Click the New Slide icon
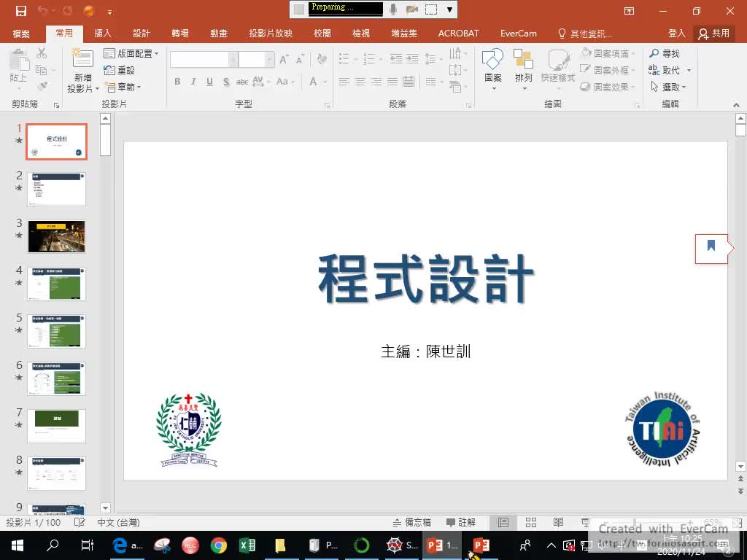The height and width of the screenshot is (560, 747). click(82, 59)
